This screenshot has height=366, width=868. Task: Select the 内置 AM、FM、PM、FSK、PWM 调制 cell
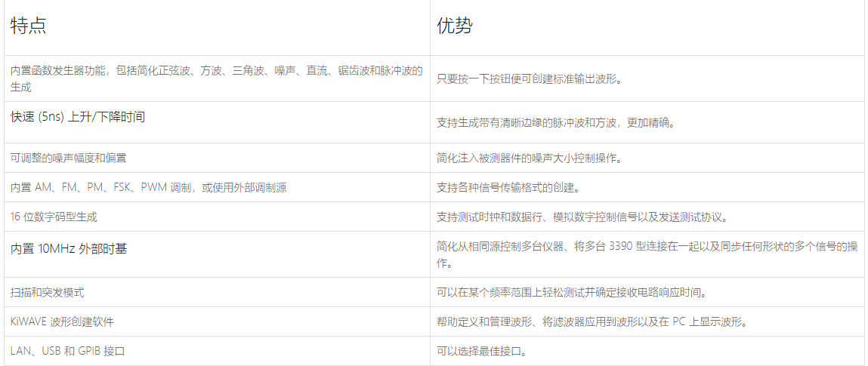coord(148,187)
